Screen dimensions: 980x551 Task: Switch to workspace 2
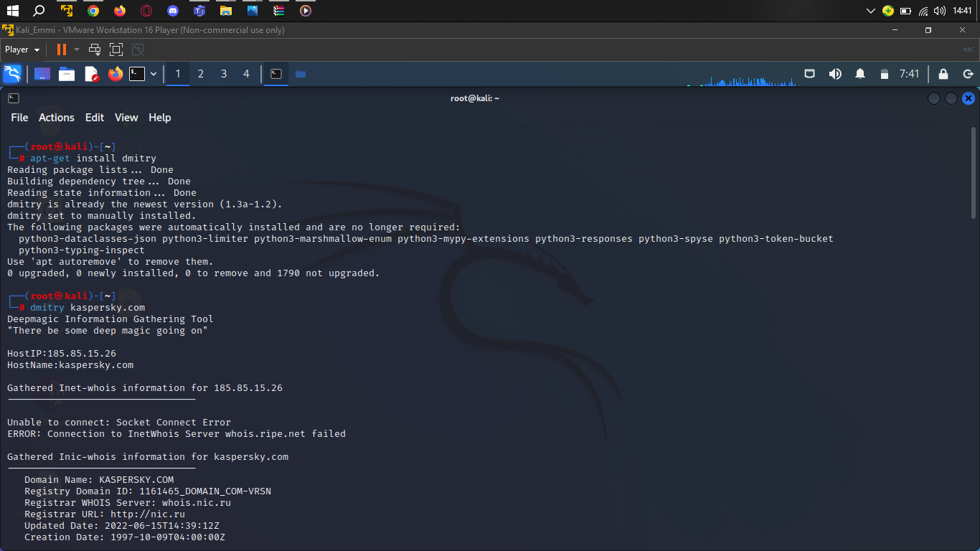tap(201, 74)
